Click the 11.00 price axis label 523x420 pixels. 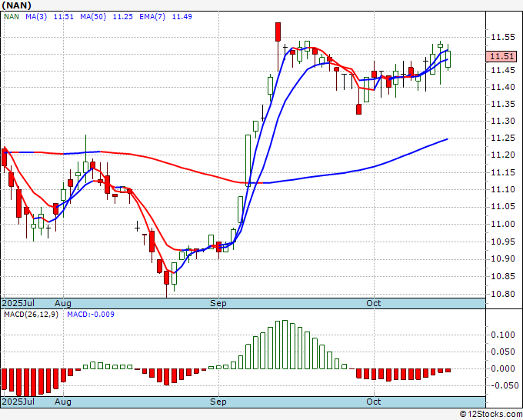coord(503,224)
